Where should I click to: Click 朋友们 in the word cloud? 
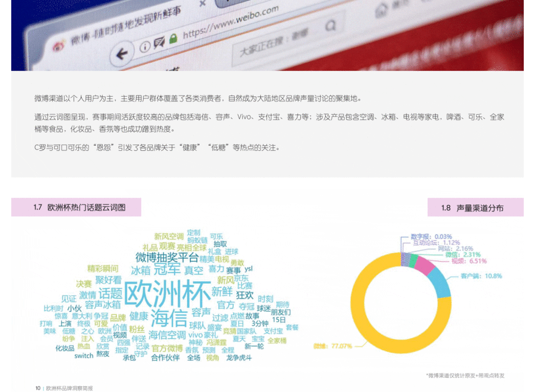281,312
